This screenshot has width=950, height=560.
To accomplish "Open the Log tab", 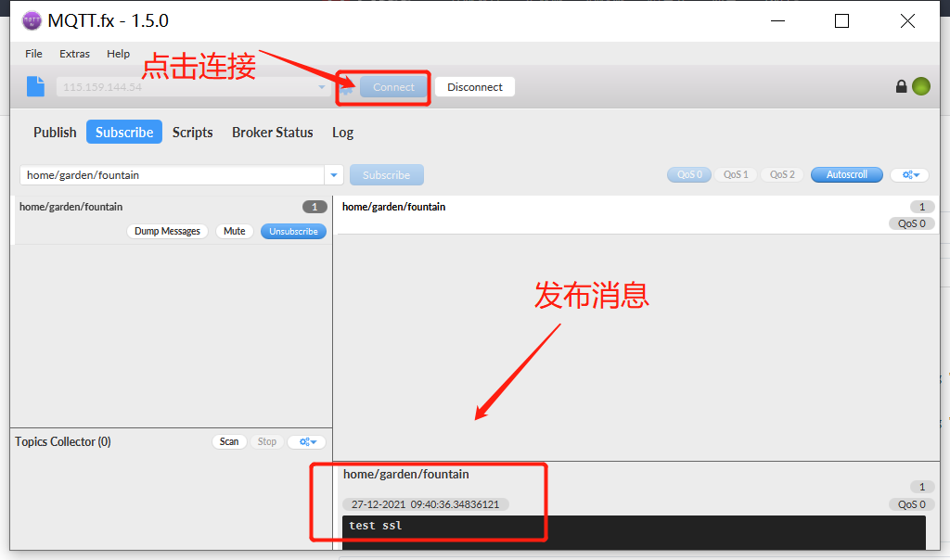I will (343, 132).
